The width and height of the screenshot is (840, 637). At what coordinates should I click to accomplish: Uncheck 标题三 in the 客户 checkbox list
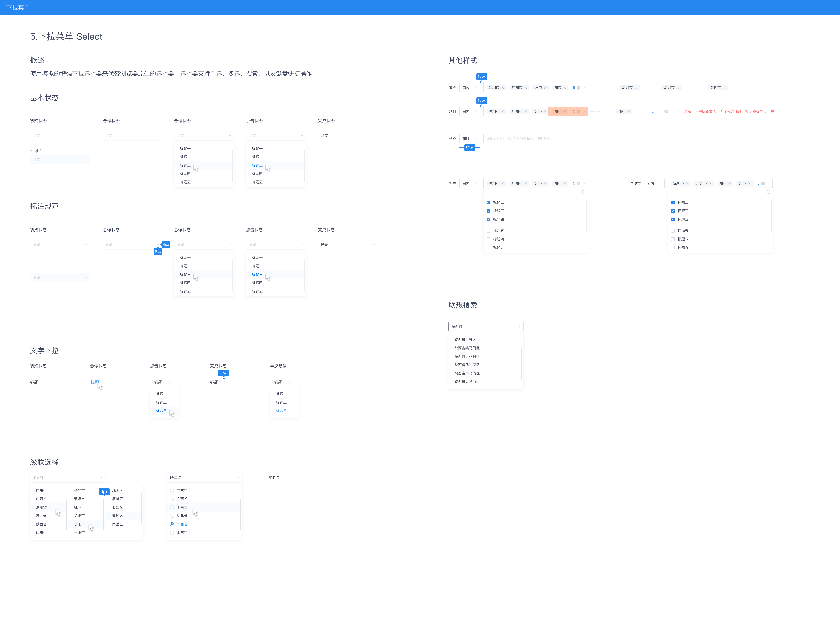tap(488, 211)
